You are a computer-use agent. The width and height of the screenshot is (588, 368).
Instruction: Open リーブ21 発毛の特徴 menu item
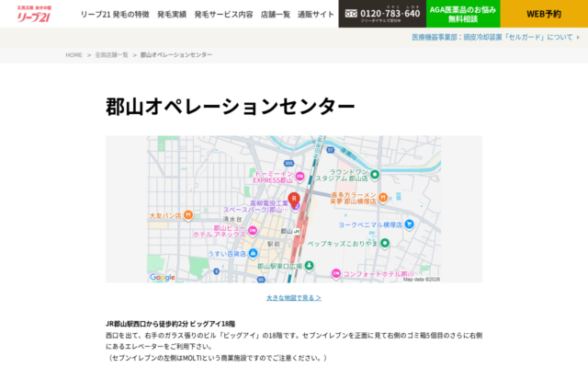pos(115,14)
